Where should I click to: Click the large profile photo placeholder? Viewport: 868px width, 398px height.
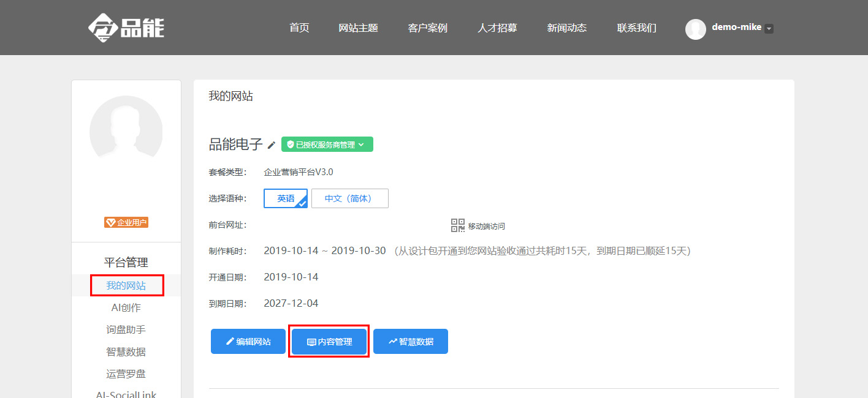(126, 132)
